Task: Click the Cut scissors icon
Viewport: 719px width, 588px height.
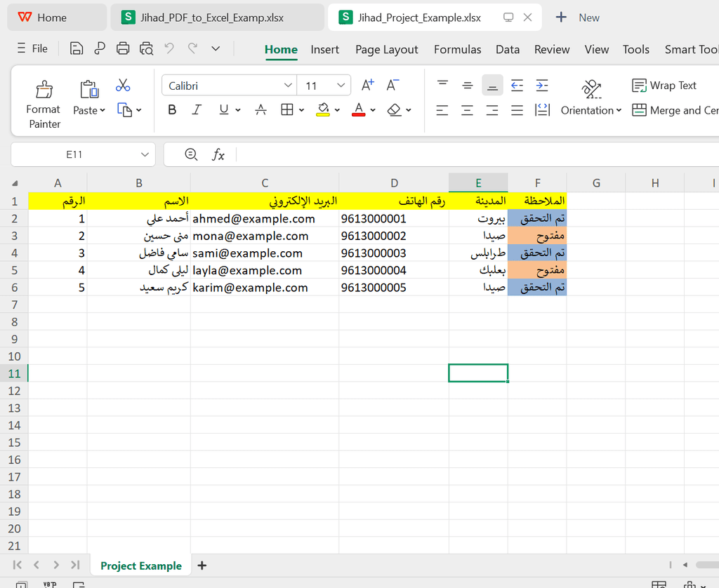Action: [x=123, y=86]
